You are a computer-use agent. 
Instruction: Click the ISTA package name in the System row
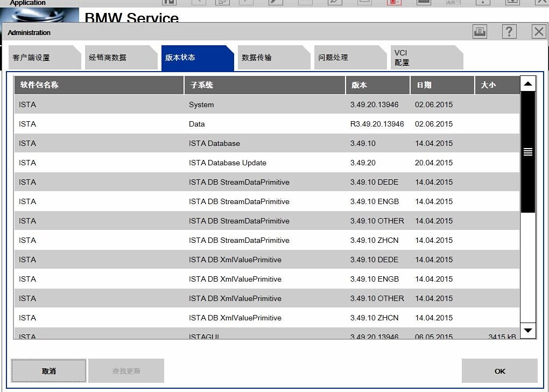click(x=27, y=105)
